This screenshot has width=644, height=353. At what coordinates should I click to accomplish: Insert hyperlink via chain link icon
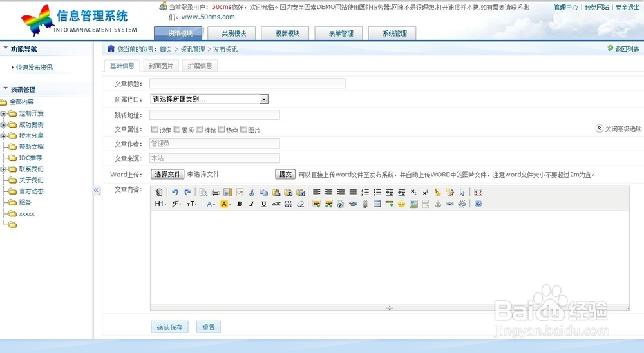pyautogui.click(x=450, y=204)
